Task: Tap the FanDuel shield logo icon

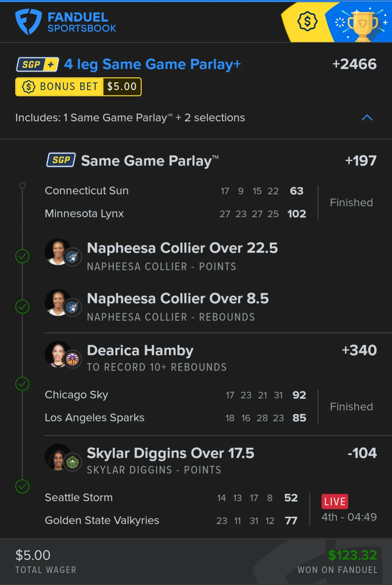Action: click(x=28, y=22)
